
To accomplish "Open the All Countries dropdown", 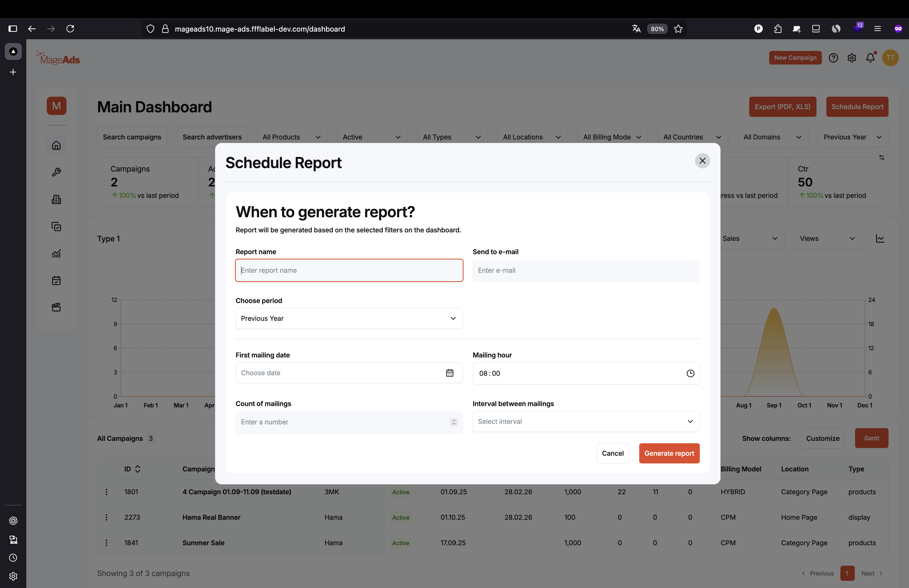I will pos(692,137).
